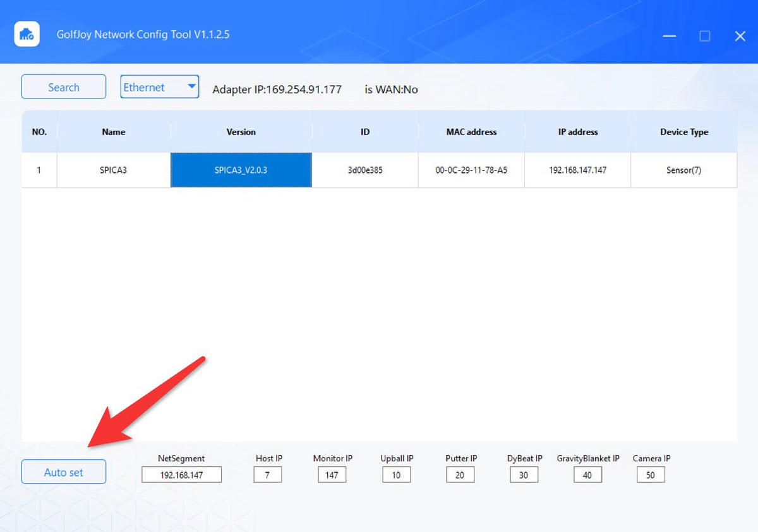Click the Monitor IP field
The height and width of the screenshot is (532, 758).
pos(332,475)
